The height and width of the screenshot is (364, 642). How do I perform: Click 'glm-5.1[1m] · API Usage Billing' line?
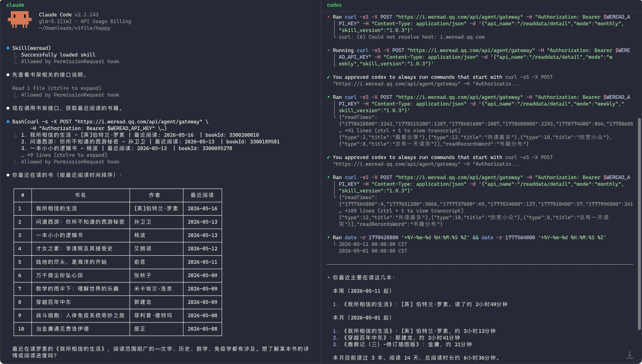click(85, 22)
